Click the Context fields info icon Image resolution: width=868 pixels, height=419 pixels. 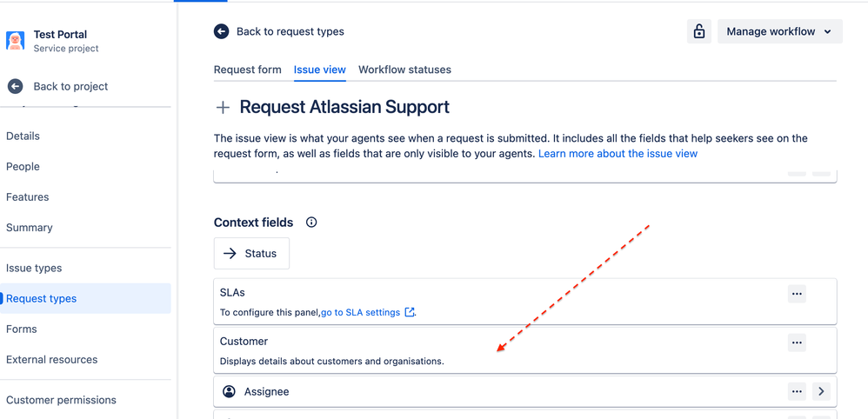pyautogui.click(x=311, y=223)
